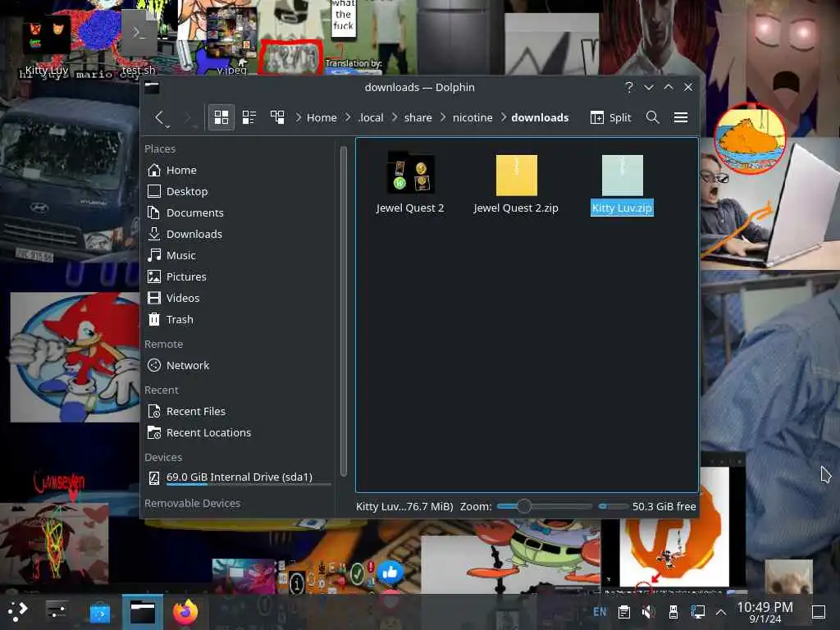The height and width of the screenshot is (630, 840).
Task: Expand the hidden system tray icons arrow
Action: 721,612
